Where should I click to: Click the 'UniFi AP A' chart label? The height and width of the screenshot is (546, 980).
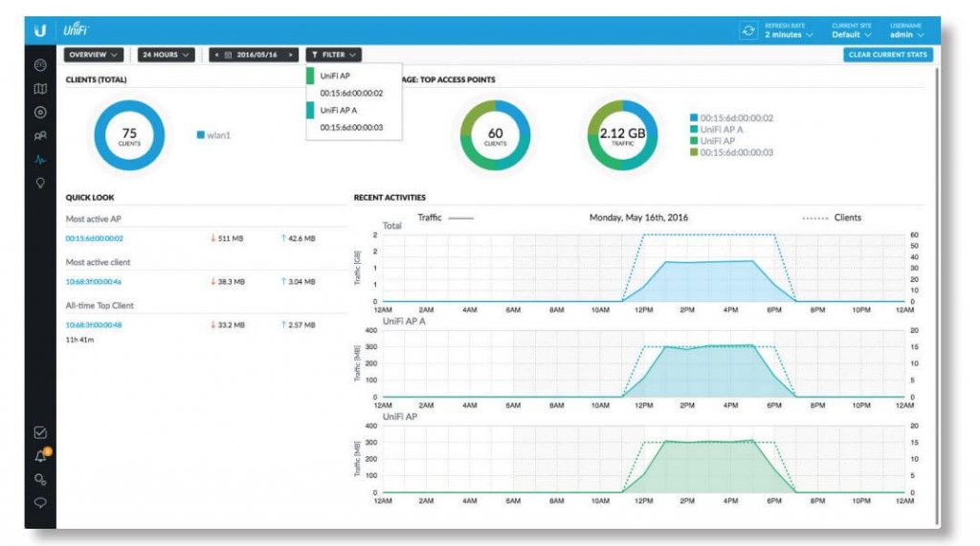(404, 321)
